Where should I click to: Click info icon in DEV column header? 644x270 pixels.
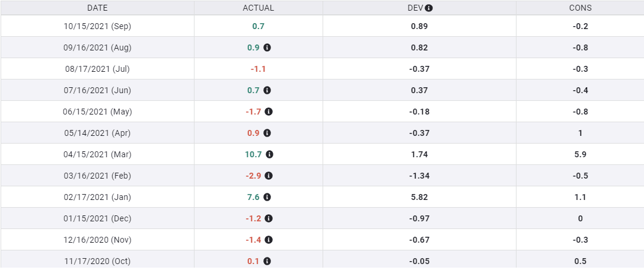pos(429,8)
